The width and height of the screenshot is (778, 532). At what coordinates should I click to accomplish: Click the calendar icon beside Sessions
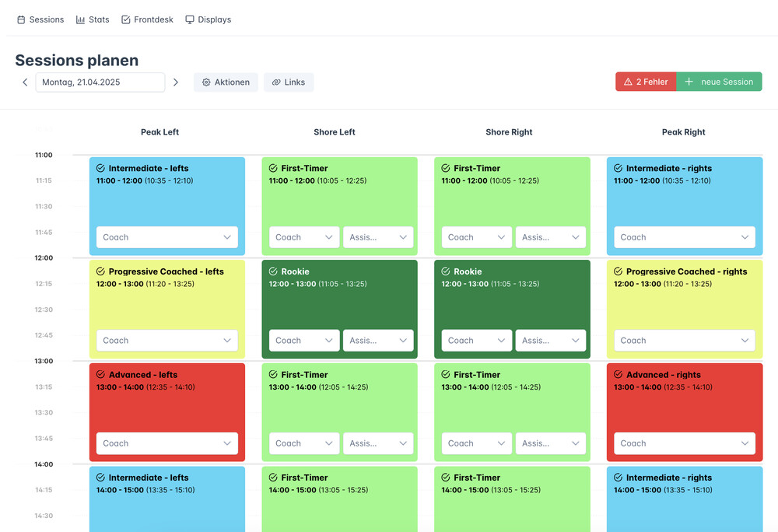click(21, 19)
